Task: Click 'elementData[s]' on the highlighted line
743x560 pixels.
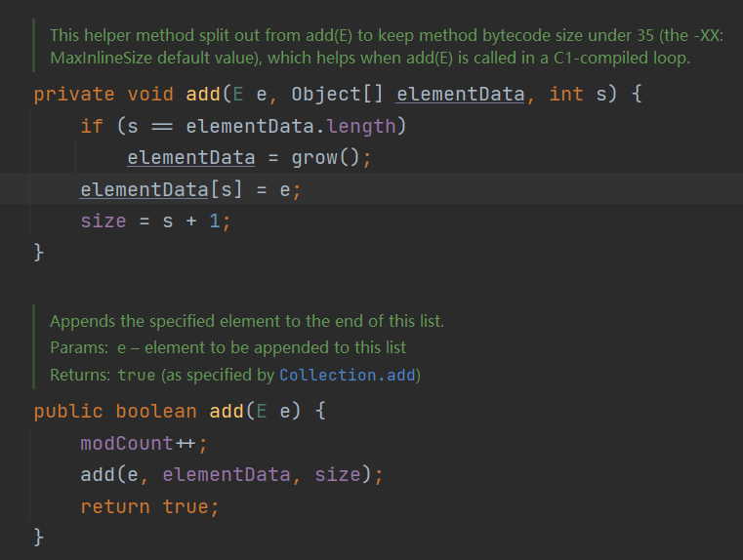Action: point(161,190)
